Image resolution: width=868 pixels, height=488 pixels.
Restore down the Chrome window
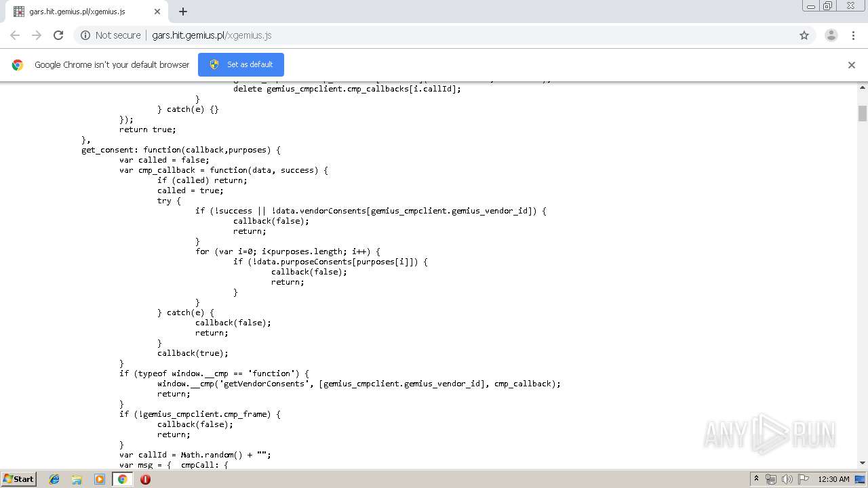pos(828,6)
